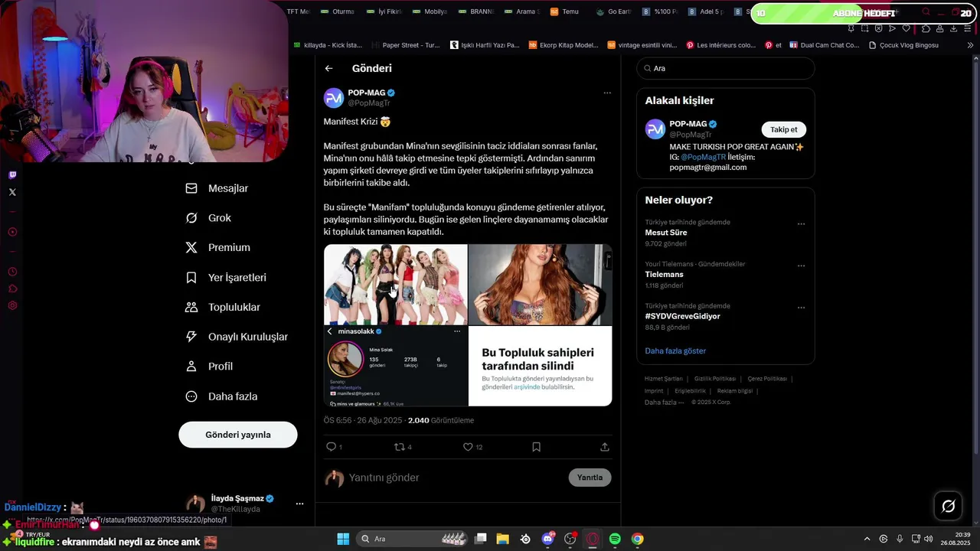
Task: Click the X icon in Opera sidebar
Action: coord(12,192)
